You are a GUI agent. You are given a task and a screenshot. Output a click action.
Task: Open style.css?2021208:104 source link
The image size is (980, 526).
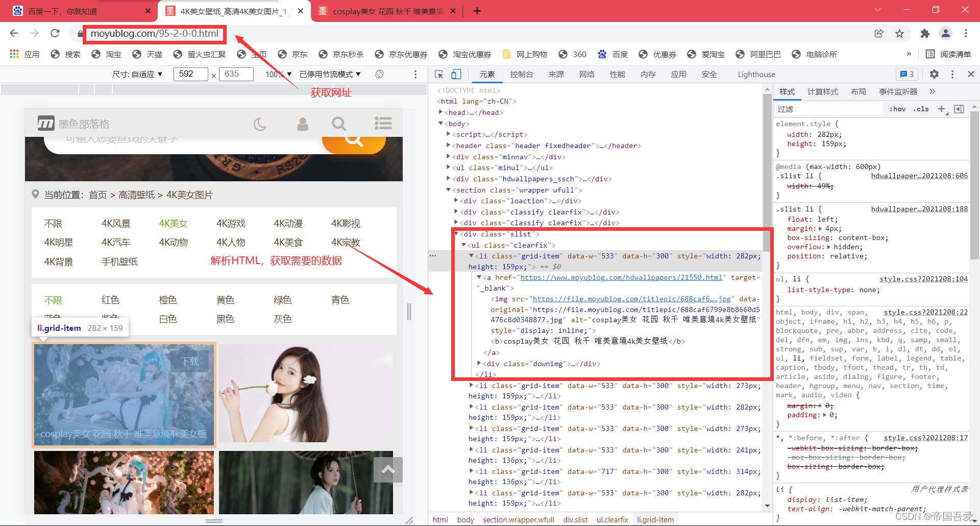(923, 279)
